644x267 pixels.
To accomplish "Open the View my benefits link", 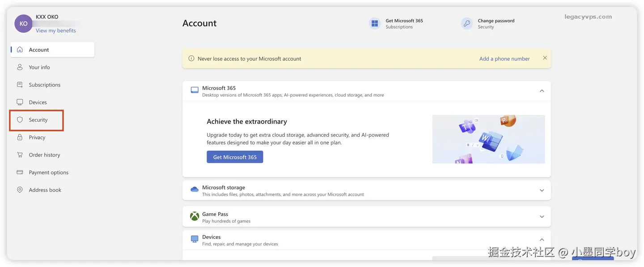I will 55,30.
